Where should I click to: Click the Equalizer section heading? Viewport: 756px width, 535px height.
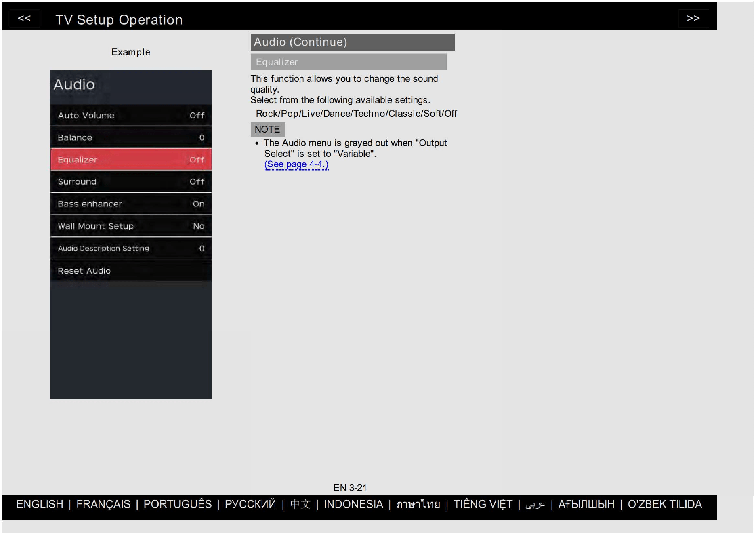pyautogui.click(x=349, y=62)
